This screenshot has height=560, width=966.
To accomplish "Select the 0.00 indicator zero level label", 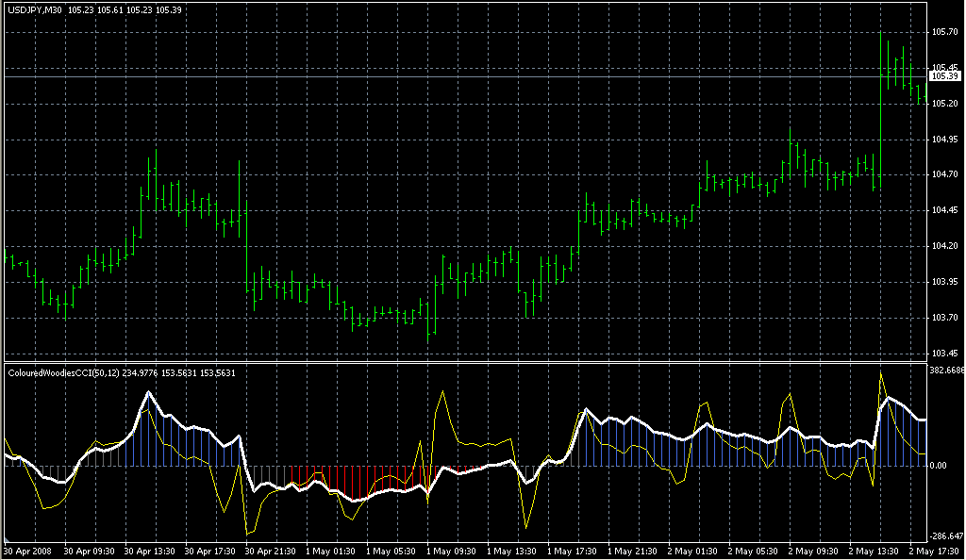I will pos(940,466).
